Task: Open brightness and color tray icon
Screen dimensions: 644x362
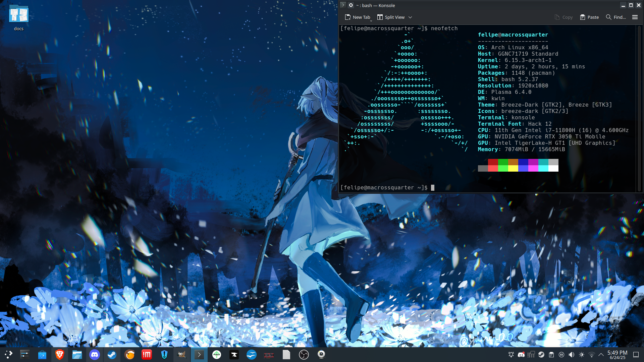Action: (x=582, y=355)
